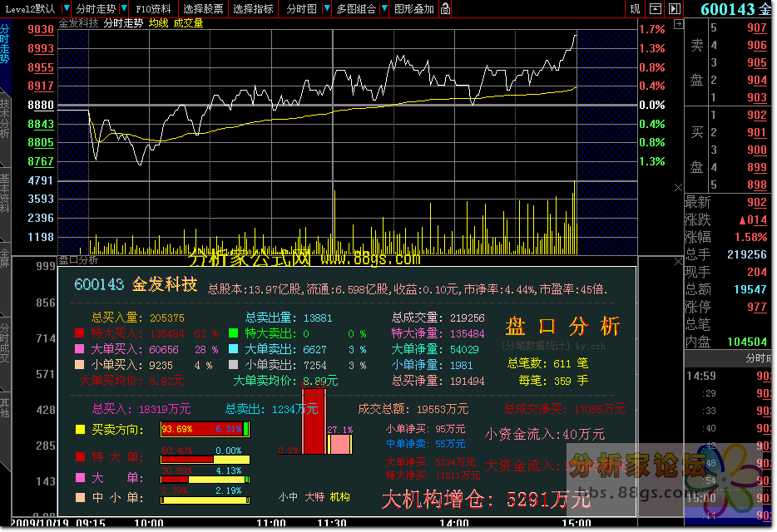Click the 中小单 2.39% ratio bar
Image resolution: width=777 pixels, height=532 pixels.
205,500
